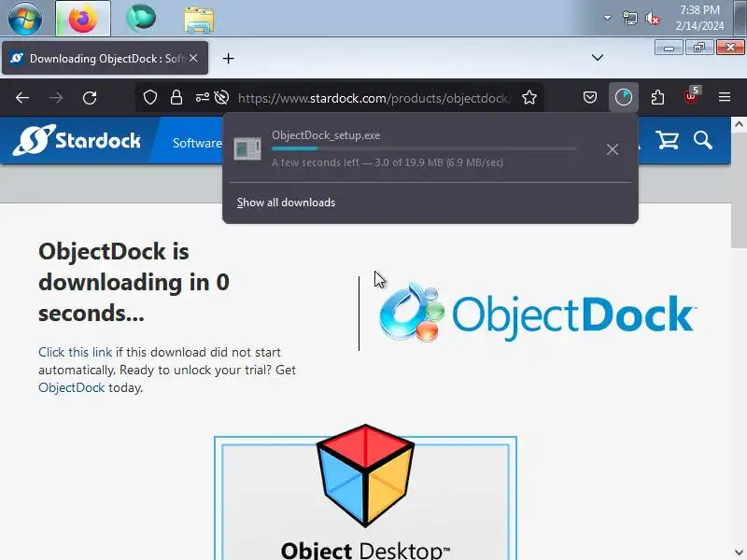
Task: Click Show all downloads
Action: click(x=287, y=203)
